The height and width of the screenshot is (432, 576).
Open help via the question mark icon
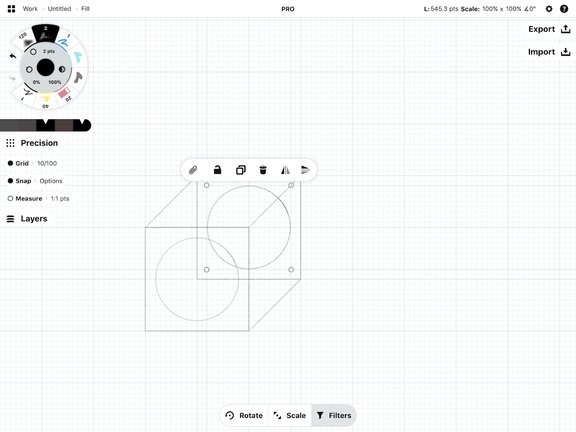pyautogui.click(x=564, y=9)
